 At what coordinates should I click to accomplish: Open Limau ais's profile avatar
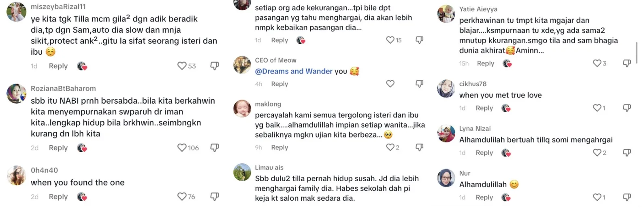coord(242,172)
